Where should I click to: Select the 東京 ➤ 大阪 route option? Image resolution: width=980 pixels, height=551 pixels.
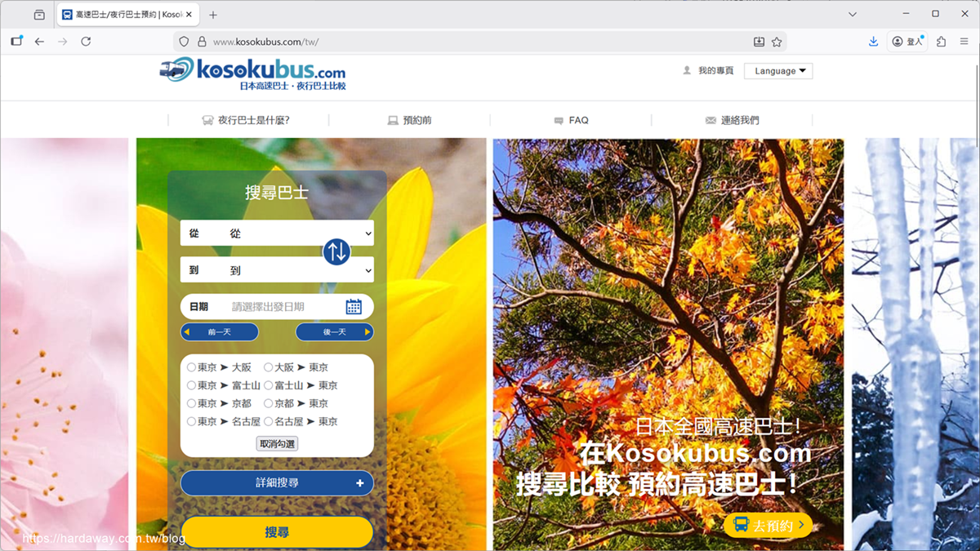point(192,367)
